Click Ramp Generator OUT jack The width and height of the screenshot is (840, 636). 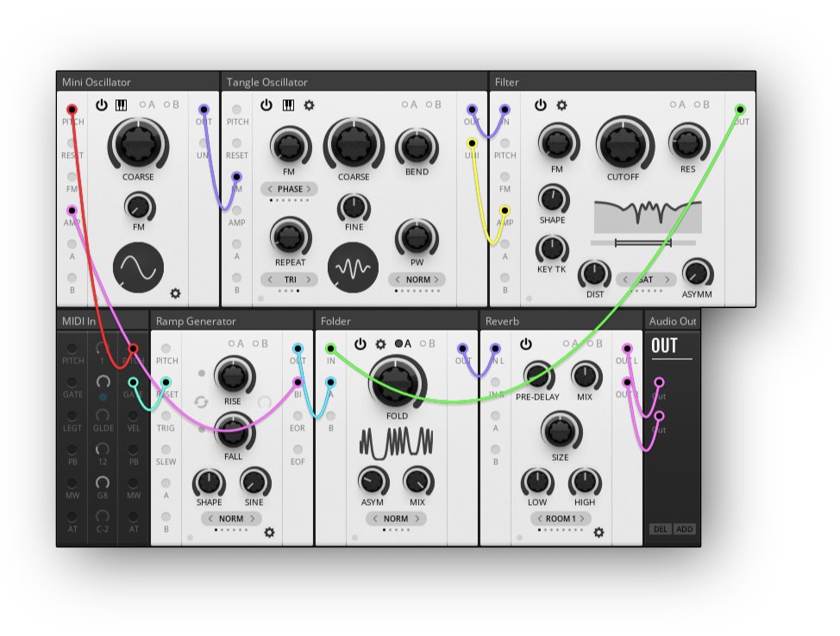point(298,349)
